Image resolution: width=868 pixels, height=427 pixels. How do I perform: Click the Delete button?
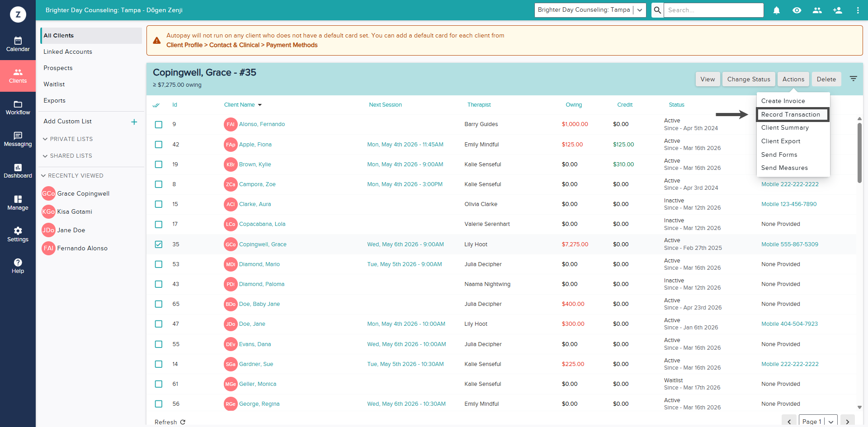[x=826, y=79]
